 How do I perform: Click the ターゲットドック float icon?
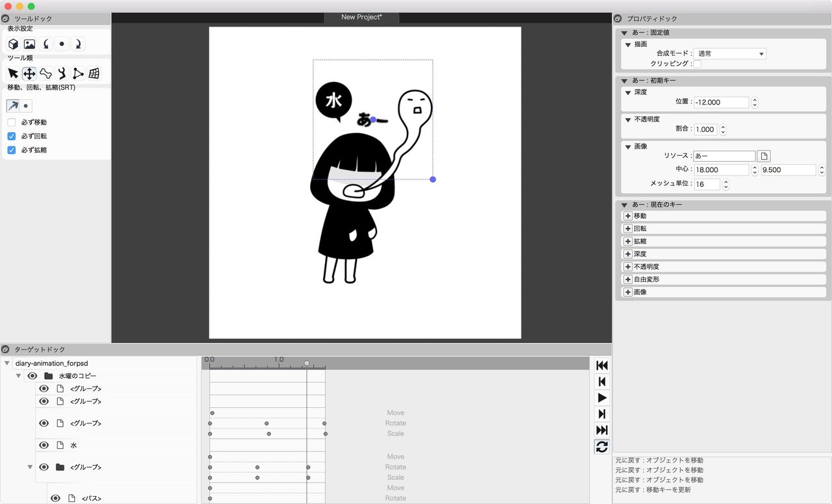pos(6,349)
